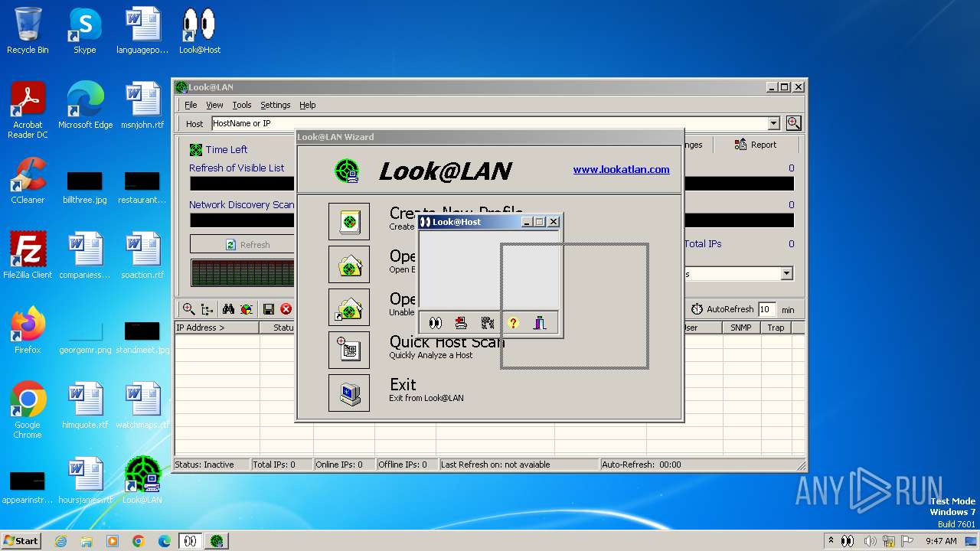
Task: Click the Open Last Profile shortcut-folder icon
Action: tap(349, 307)
